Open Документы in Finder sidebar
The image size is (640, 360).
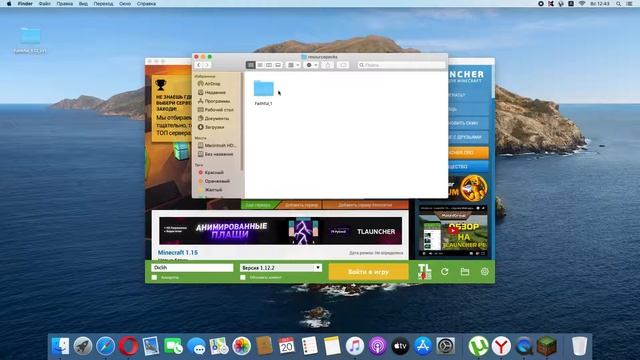(216, 118)
